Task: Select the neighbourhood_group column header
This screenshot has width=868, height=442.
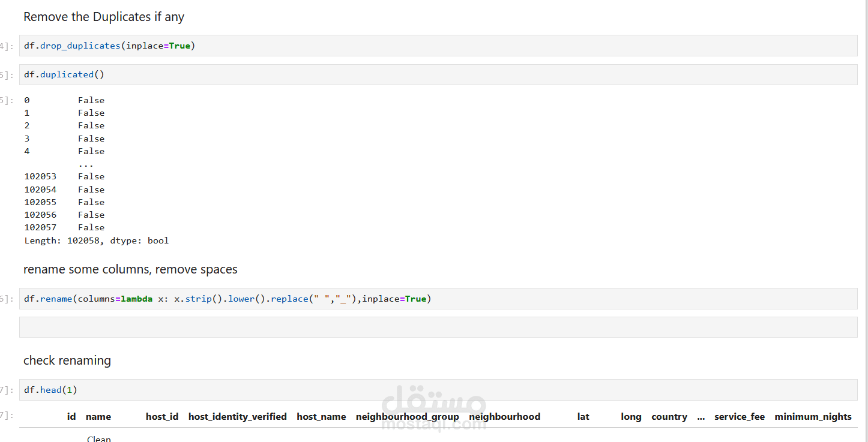Action: 407,417
